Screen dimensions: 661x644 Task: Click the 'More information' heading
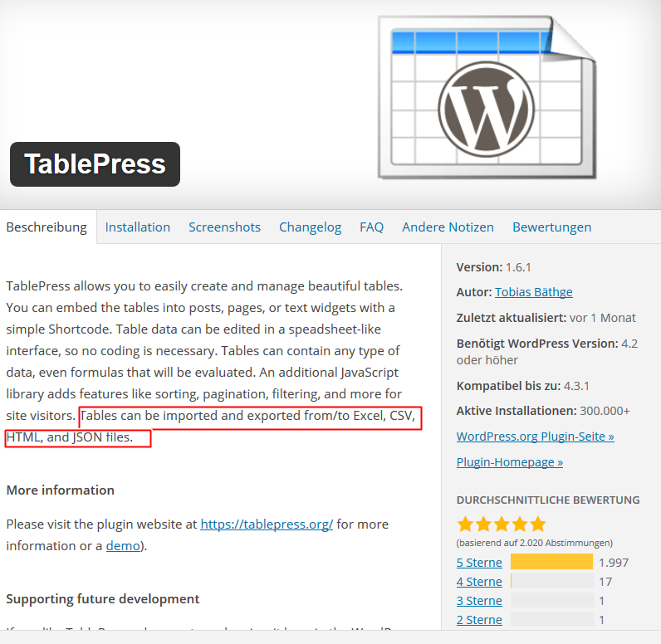[x=61, y=490]
